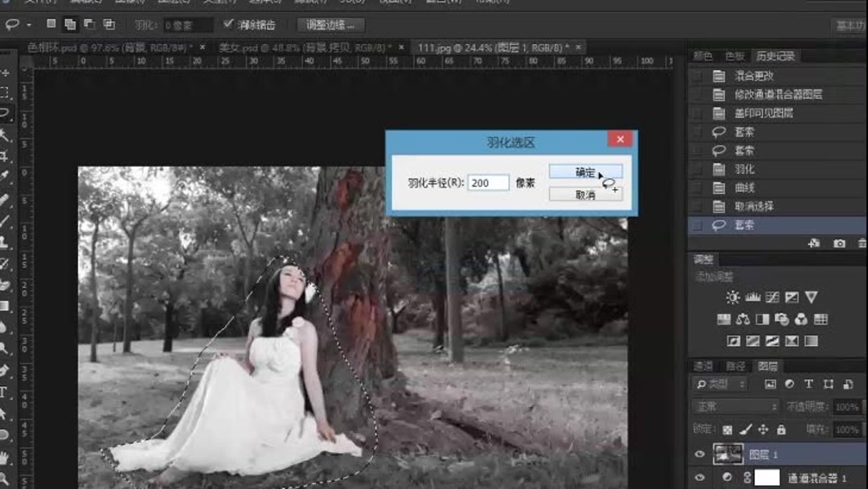Screen dimensions: 868x489
Task: Create a new snapshot in History panel
Action: point(839,243)
